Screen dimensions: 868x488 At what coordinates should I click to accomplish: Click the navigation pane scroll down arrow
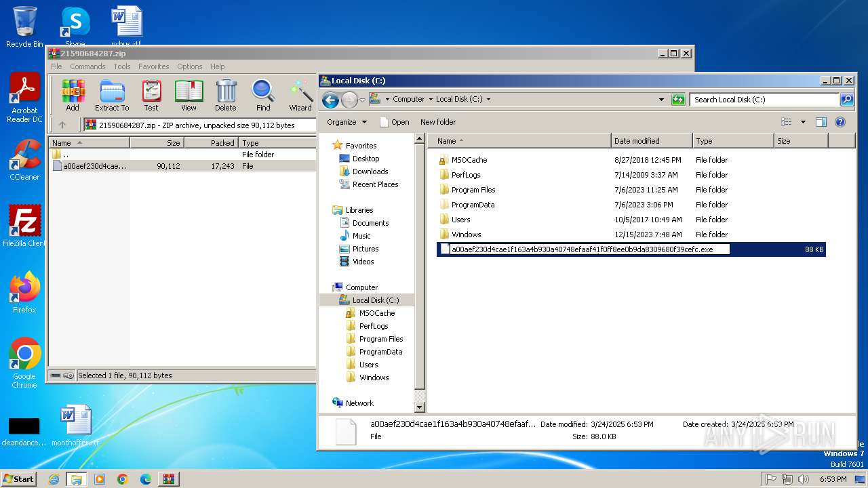tap(420, 407)
